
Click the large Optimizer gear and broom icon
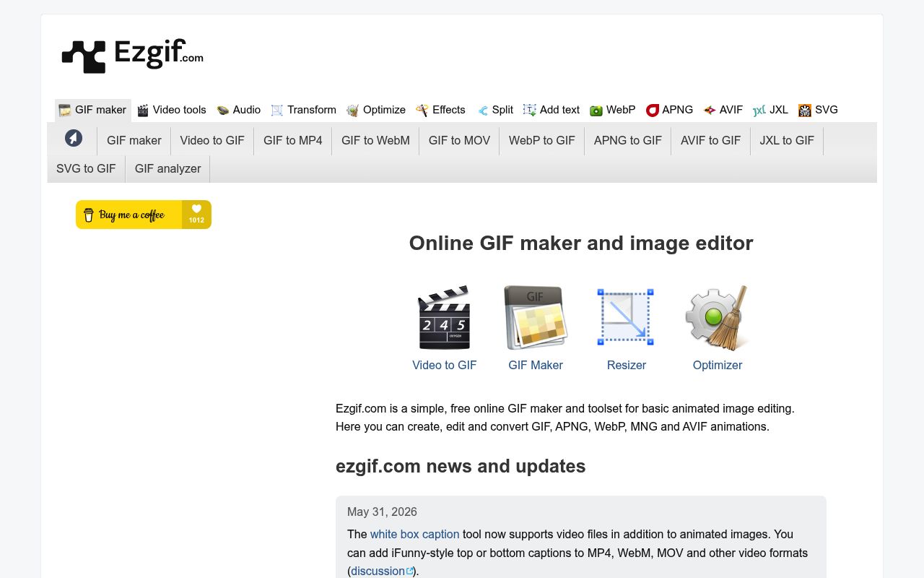(717, 316)
